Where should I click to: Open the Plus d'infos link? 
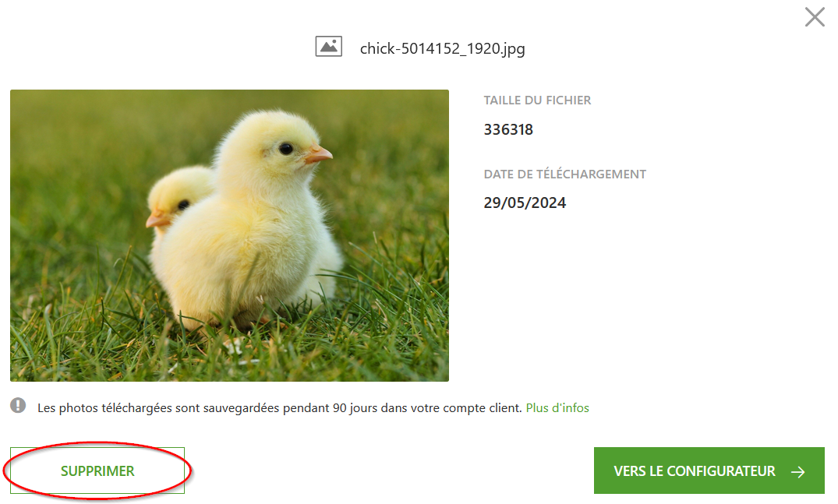(557, 408)
